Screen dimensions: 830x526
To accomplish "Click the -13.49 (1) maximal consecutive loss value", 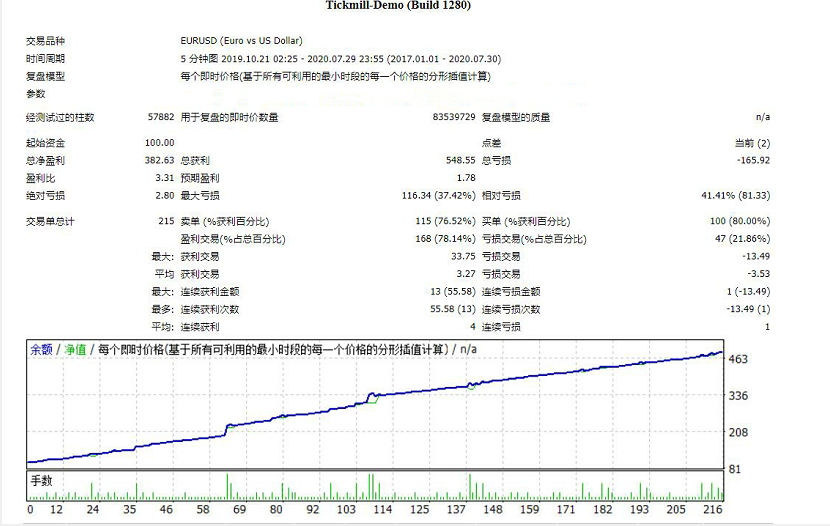I will (x=748, y=309).
